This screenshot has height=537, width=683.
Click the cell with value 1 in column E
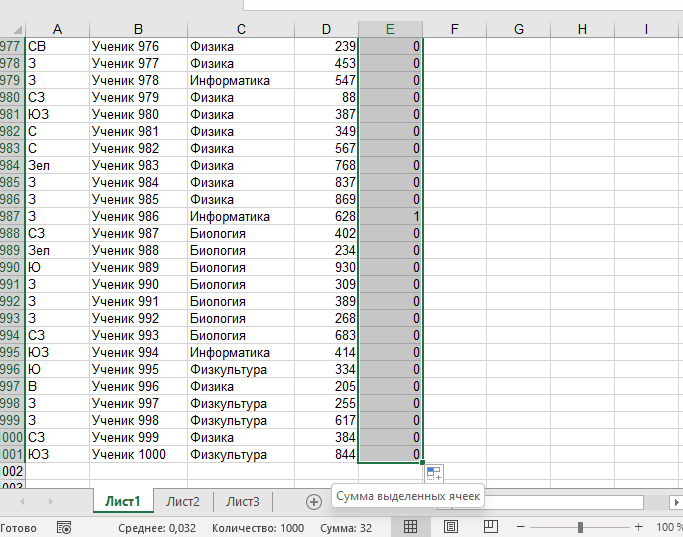(390, 216)
